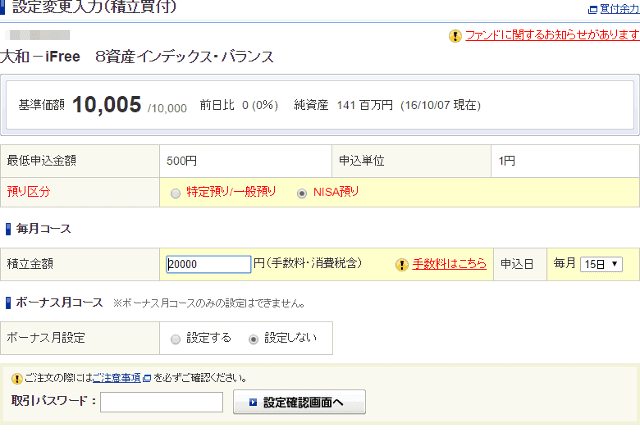Click the warning icon beside 手数料はこちら
The height and width of the screenshot is (437, 640).
coord(402,265)
